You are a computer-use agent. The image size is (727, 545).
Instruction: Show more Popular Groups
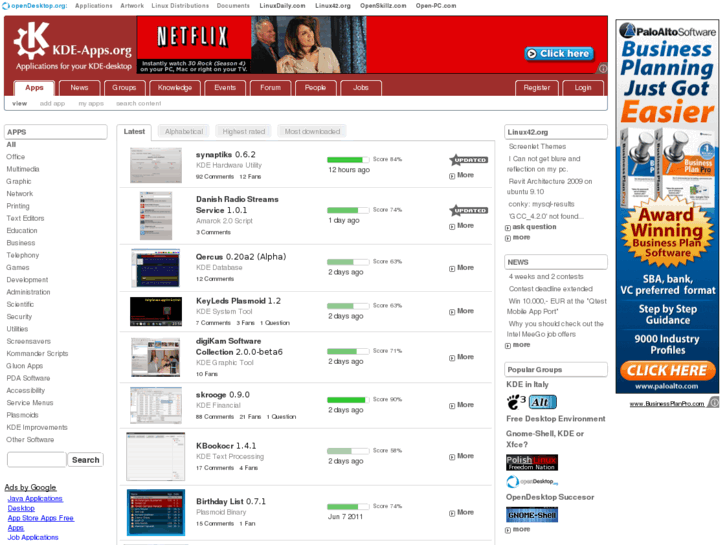(x=518, y=529)
